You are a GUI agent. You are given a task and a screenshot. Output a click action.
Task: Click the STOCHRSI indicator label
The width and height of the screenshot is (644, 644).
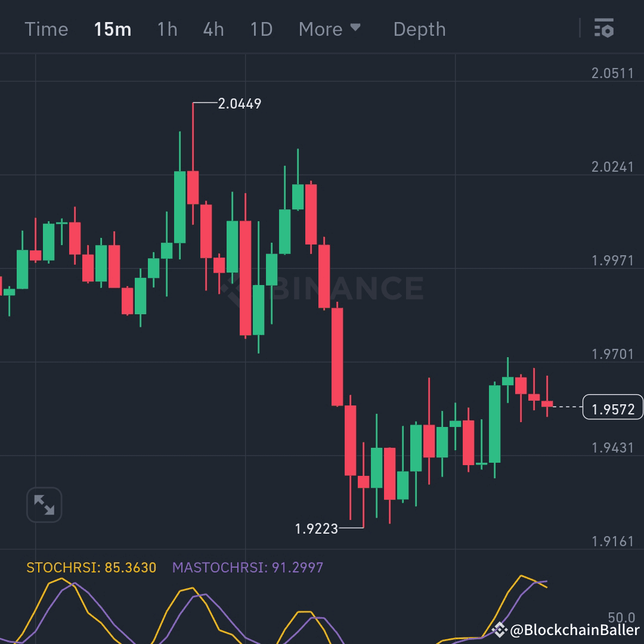[x=92, y=568]
